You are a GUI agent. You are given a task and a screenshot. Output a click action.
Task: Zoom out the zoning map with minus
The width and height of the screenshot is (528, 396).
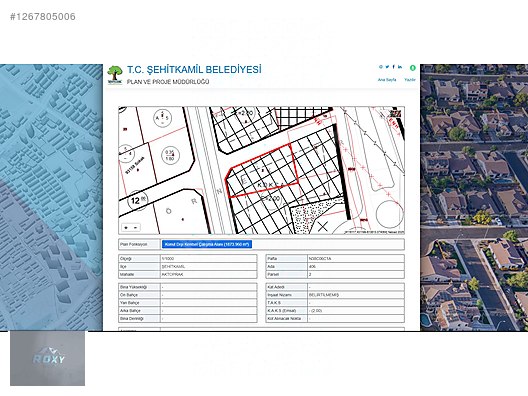[135, 228]
